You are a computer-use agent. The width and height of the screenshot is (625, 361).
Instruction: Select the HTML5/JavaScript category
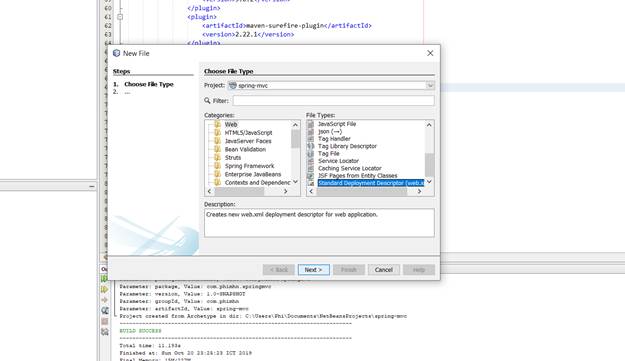(248, 133)
